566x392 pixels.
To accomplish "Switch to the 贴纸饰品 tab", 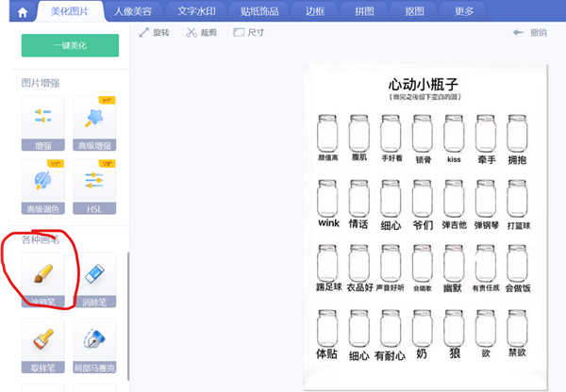I will [x=259, y=11].
